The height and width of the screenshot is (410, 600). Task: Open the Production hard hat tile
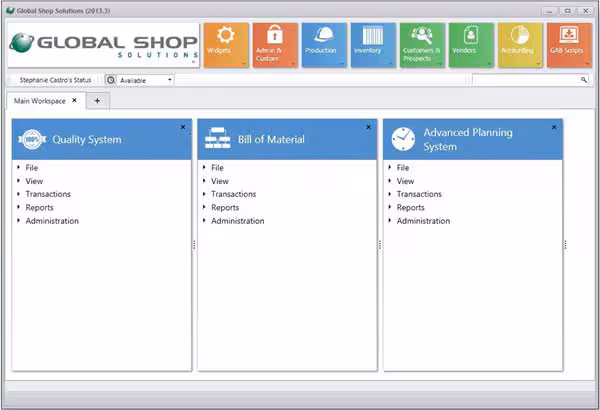pos(324,45)
